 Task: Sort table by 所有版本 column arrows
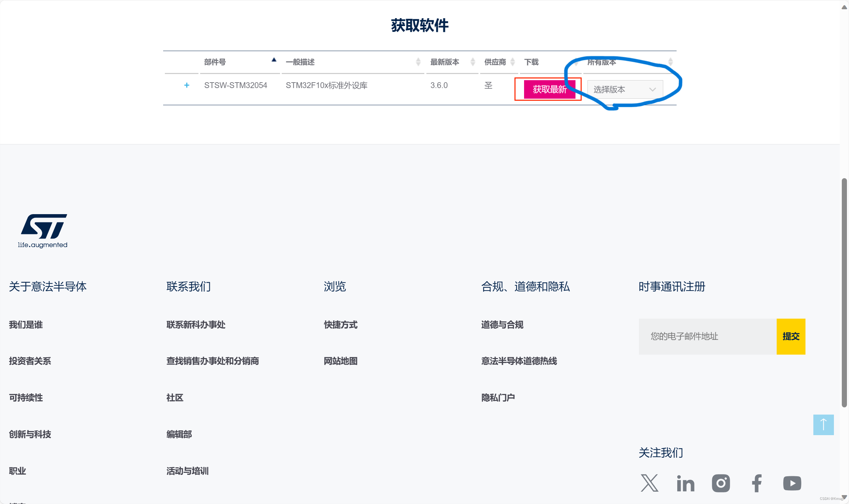[x=671, y=62]
